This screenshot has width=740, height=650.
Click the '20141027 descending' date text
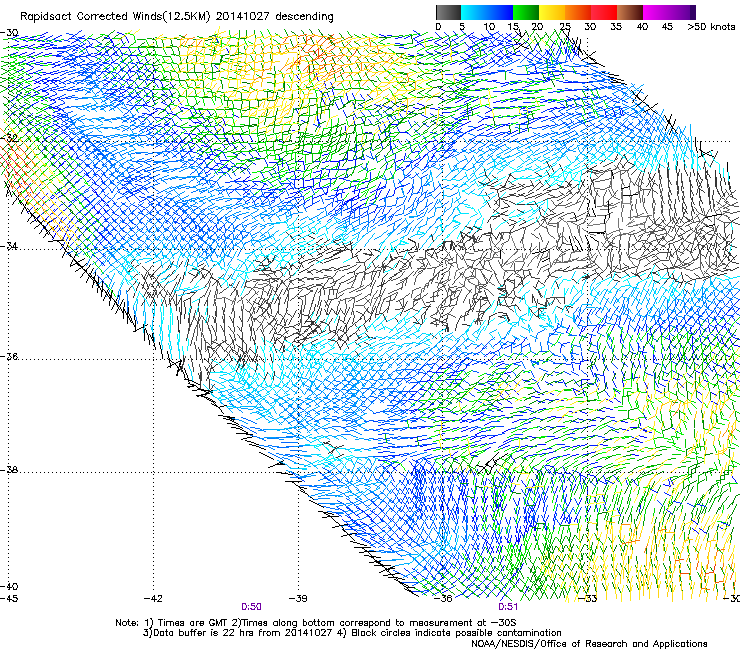[x=275, y=17]
